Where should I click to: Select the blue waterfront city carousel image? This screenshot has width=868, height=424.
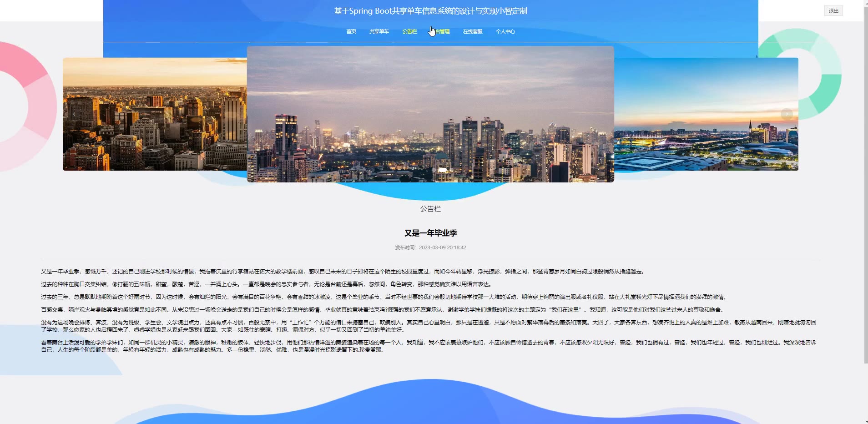(706, 114)
